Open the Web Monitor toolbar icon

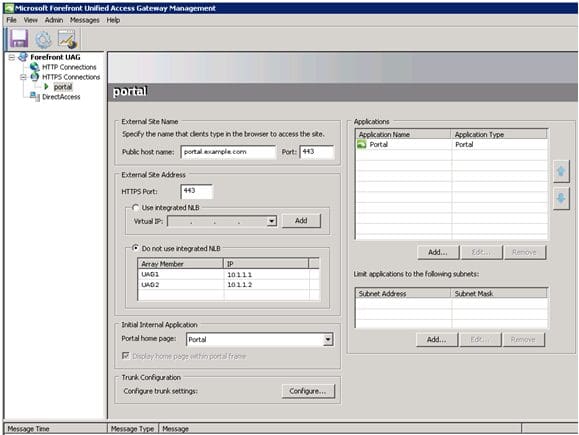tap(67, 40)
